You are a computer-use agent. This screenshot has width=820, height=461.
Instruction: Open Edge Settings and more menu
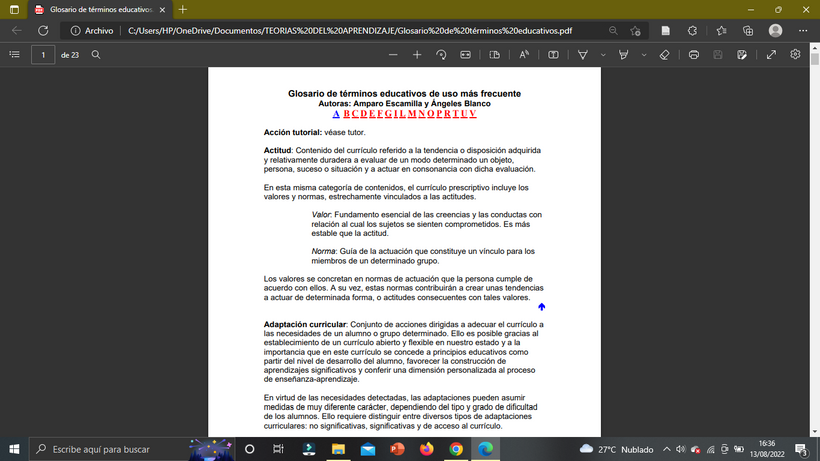coord(803,31)
